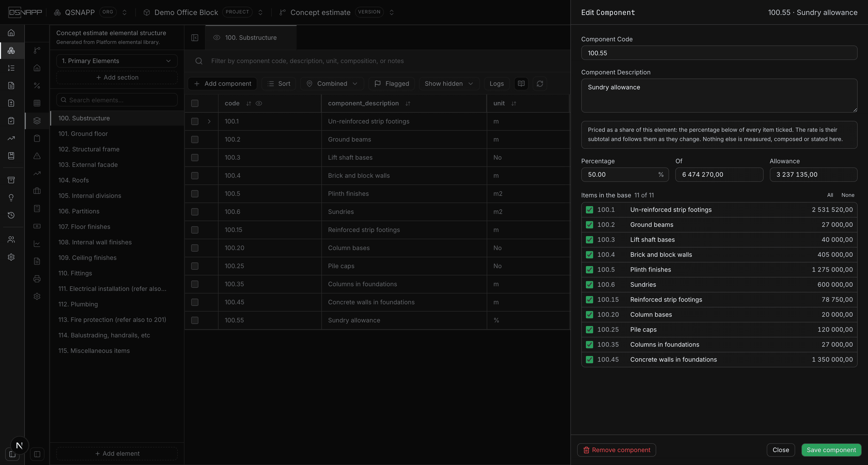This screenshot has width=868, height=465.
Task: Open the warning triangle icon in second sidebar
Action: 37,156
